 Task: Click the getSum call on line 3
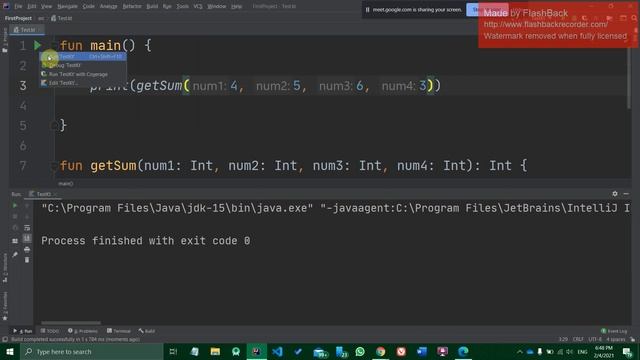point(159,86)
